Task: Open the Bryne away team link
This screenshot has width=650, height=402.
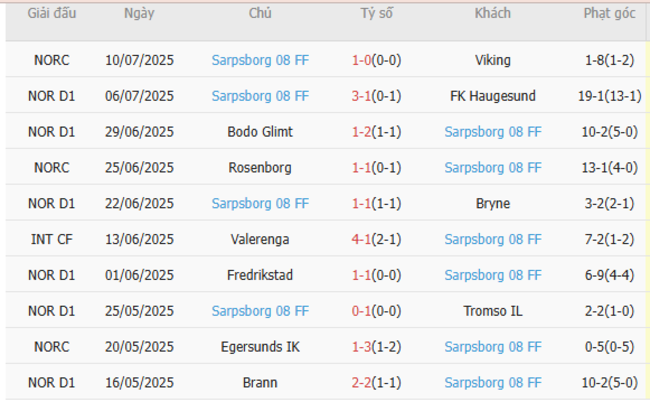Action: click(493, 204)
